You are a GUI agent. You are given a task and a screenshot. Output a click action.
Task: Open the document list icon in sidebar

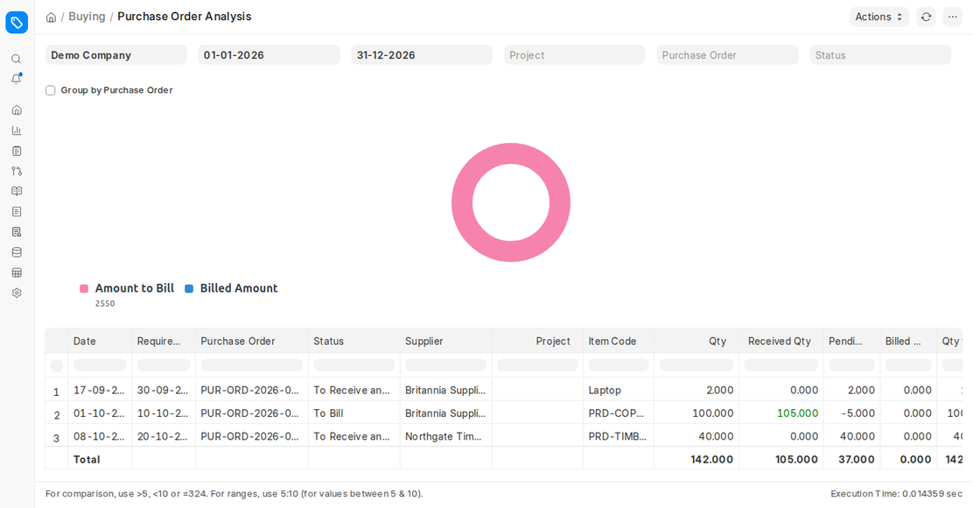[17, 211]
